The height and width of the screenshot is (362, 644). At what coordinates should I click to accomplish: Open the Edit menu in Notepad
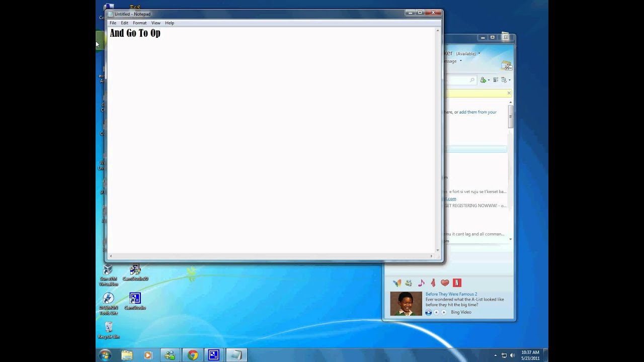(124, 23)
